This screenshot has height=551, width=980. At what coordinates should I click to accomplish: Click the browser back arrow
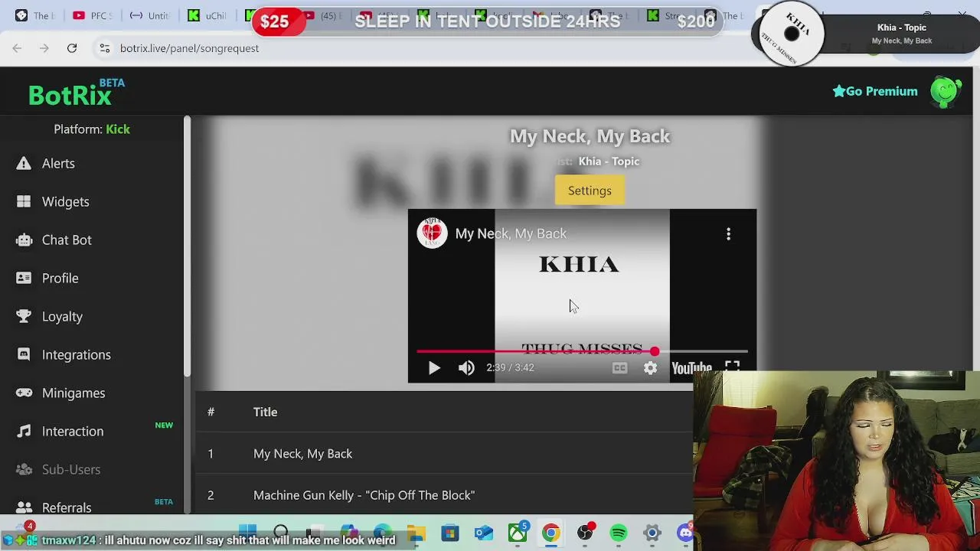point(17,48)
